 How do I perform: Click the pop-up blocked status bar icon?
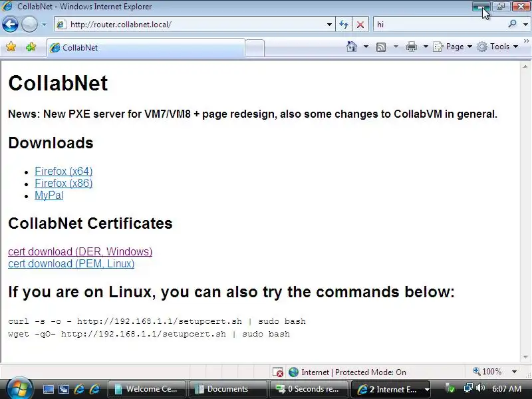[x=278, y=372]
